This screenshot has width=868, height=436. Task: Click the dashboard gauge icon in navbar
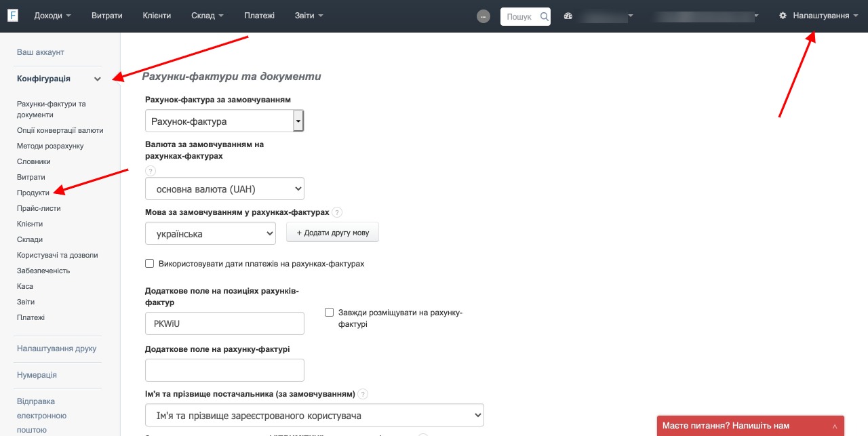click(568, 16)
